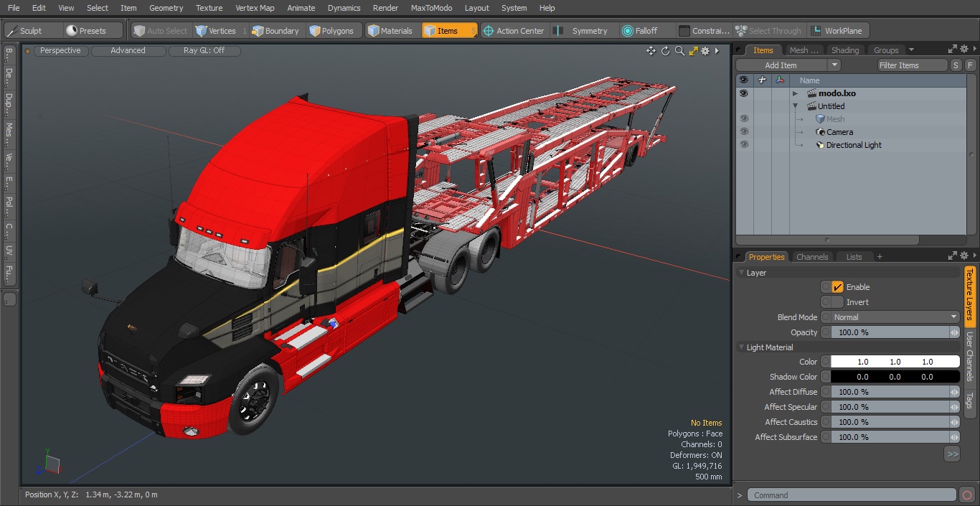The width and height of the screenshot is (980, 506).
Task: Expand the modo.lxo scene tree
Action: (x=795, y=93)
